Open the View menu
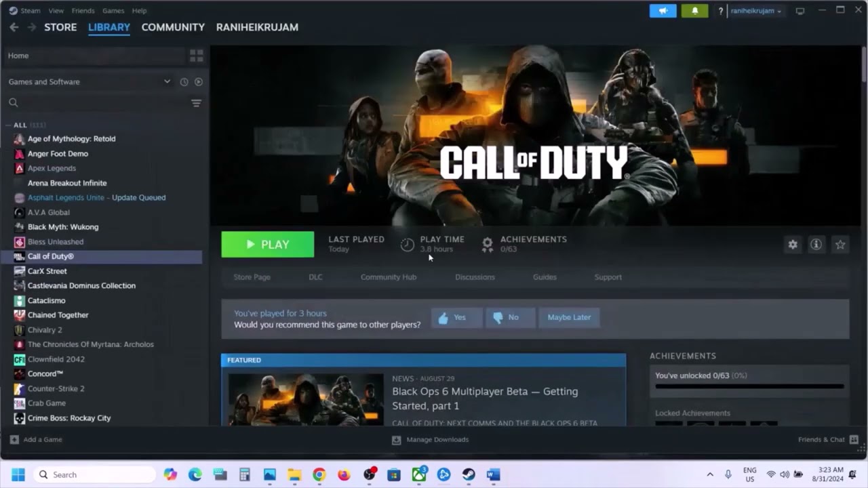The image size is (868, 488). tap(56, 11)
